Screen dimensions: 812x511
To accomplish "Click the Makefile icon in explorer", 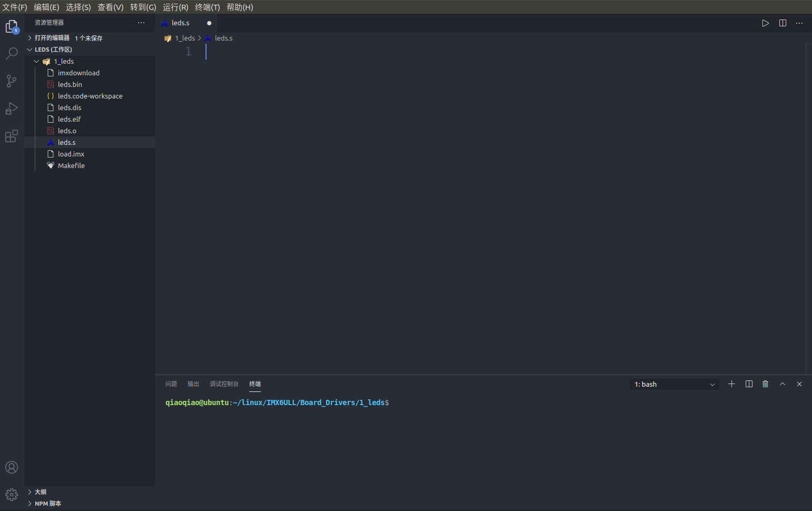I will click(51, 165).
